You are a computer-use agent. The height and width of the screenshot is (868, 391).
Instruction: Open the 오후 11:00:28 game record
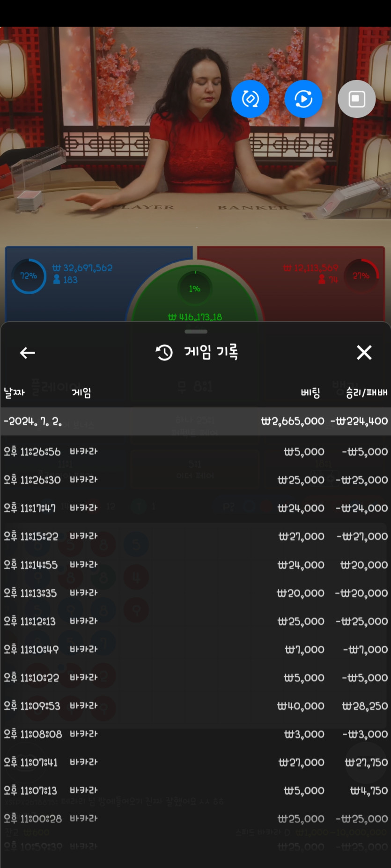196,819
